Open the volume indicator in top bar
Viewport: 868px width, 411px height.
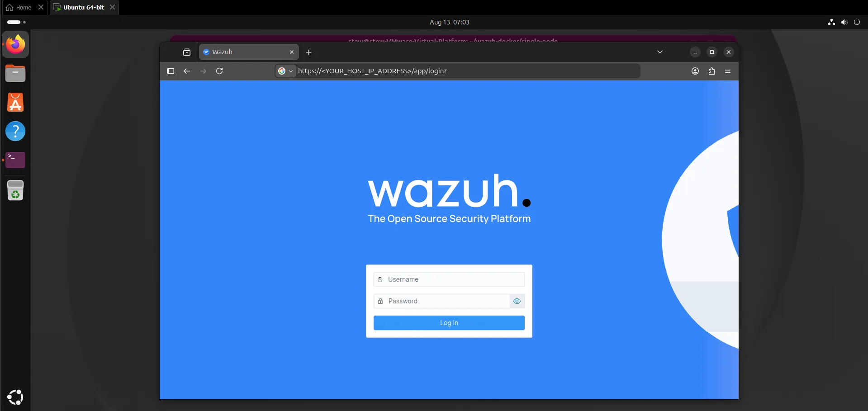(x=844, y=22)
